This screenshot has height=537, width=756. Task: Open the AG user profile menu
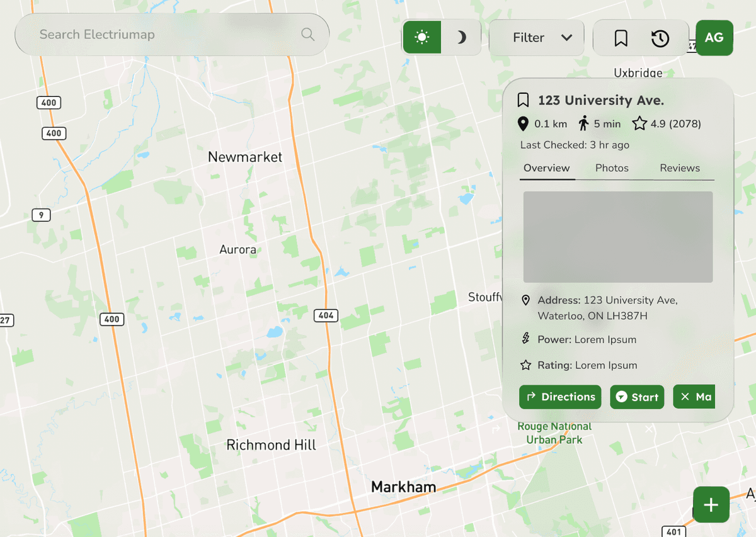click(714, 38)
